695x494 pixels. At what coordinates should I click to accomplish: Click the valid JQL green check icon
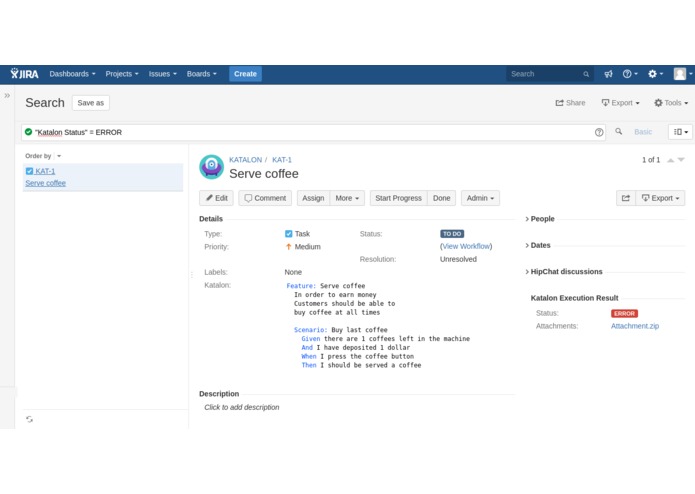(28, 132)
